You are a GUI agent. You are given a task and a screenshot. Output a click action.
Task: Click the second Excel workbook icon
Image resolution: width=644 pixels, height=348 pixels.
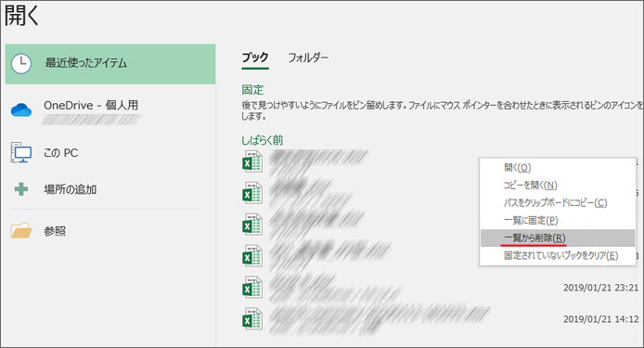(x=251, y=193)
